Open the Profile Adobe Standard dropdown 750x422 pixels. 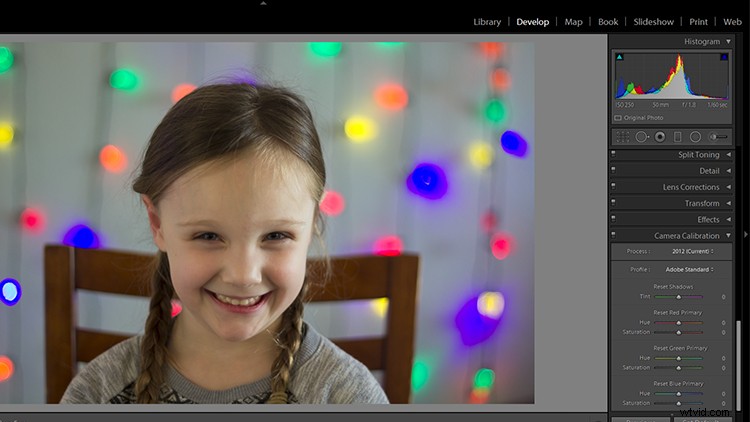click(689, 269)
